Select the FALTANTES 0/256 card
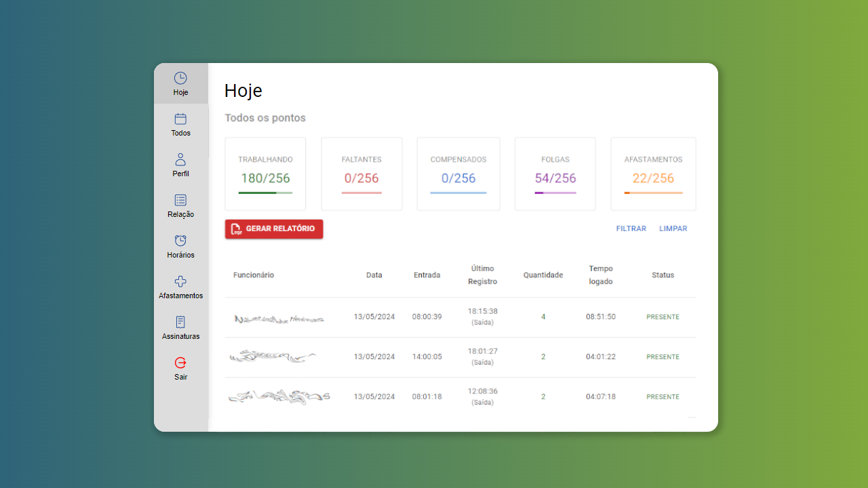Viewport: 868px width, 488px height. click(x=361, y=174)
